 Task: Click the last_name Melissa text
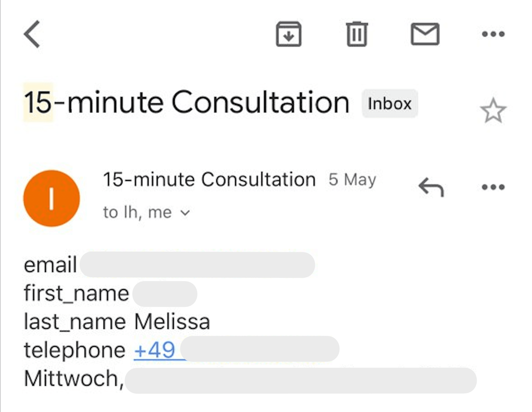coord(117,322)
